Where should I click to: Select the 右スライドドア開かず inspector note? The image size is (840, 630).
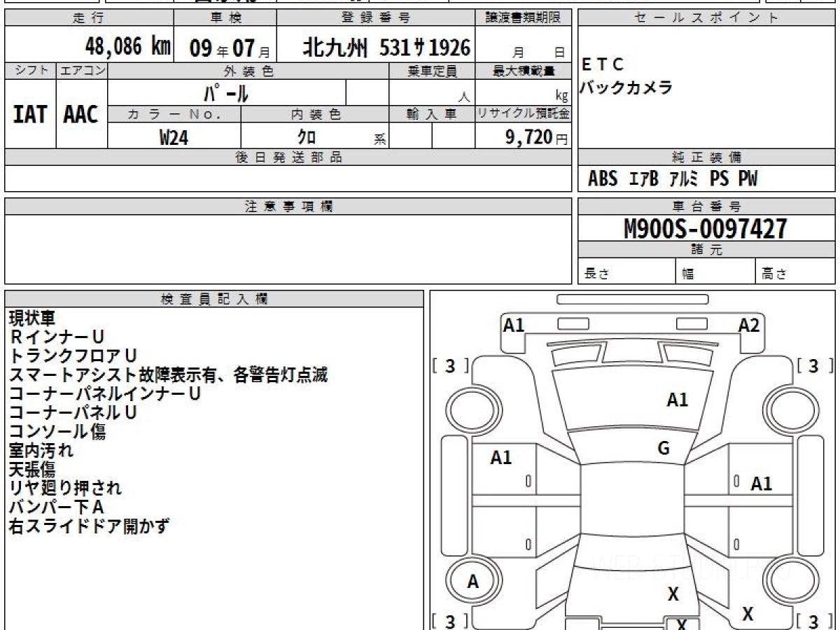click(89, 526)
